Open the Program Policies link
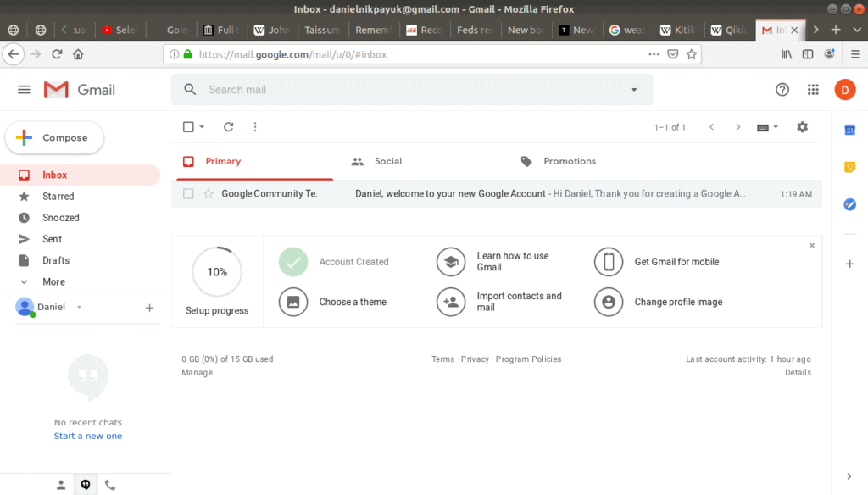 [529, 359]
